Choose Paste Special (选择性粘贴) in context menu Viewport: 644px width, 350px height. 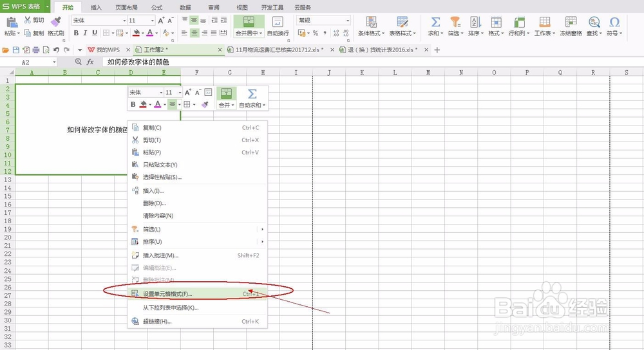click(x=198, y=178)
